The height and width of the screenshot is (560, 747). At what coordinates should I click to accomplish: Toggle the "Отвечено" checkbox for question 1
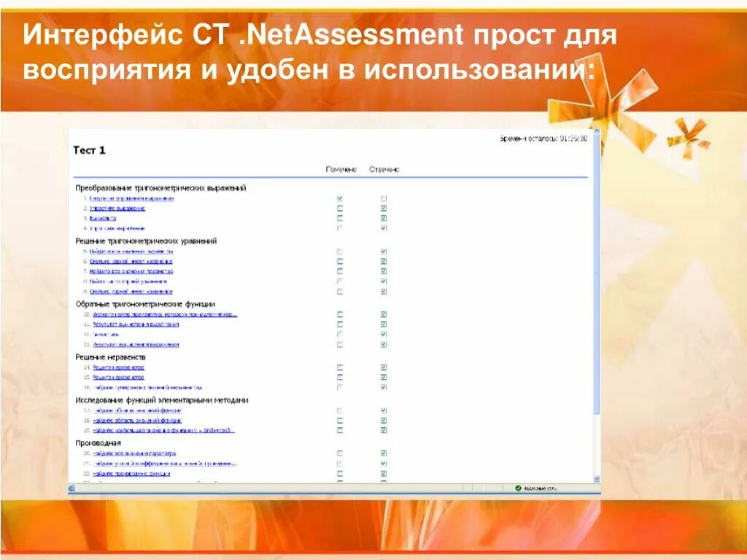pyautogui.click(x=384, y=198)
